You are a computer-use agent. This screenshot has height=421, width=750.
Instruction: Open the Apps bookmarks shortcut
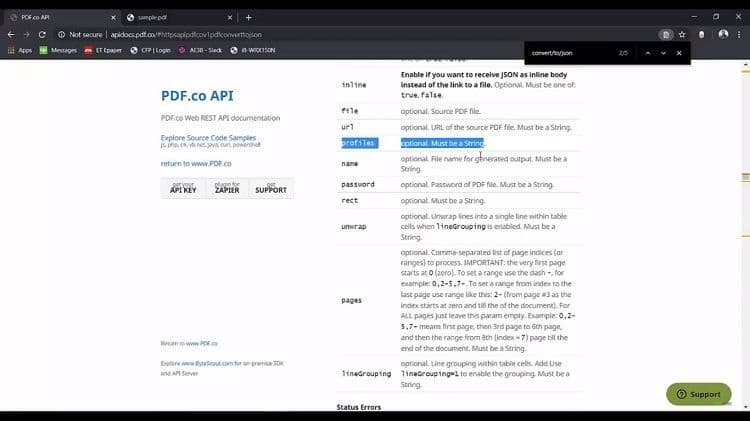pyautogui.click(x=19, y=50)
